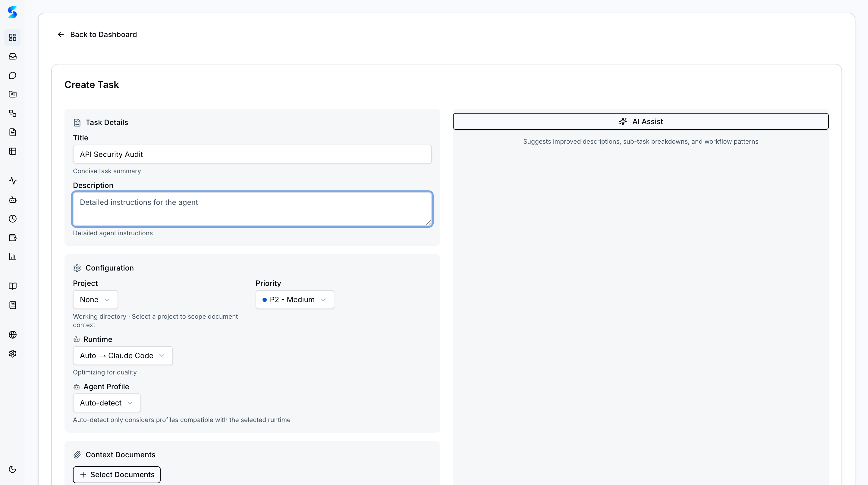868x485 pixels.
Task: Open the Runtime dropdown Auto Claude Code
Action: (x=123, y=355)
